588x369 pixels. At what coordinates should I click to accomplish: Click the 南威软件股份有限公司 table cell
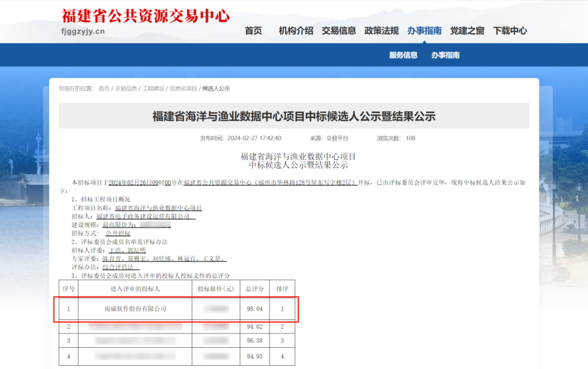(x=135, y=309)
